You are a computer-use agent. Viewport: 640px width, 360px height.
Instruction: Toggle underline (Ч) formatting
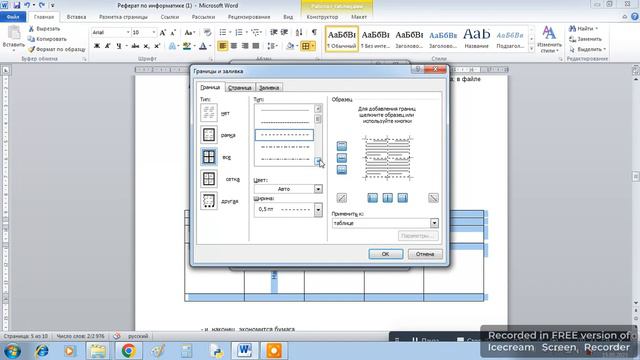(x=118, y=46)
